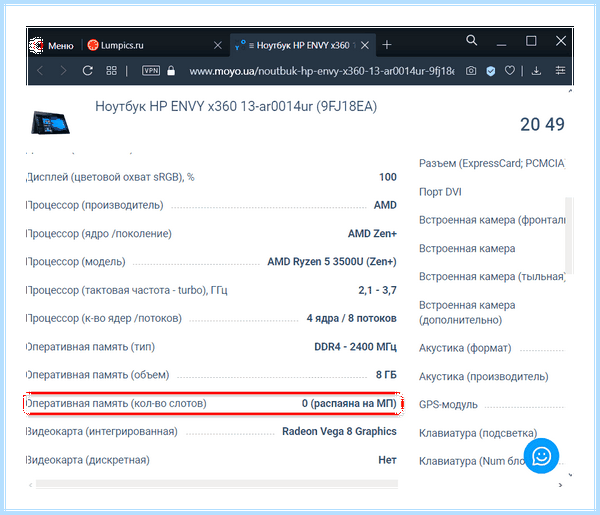Open a new tab with plus button

(x=387, y=45)
